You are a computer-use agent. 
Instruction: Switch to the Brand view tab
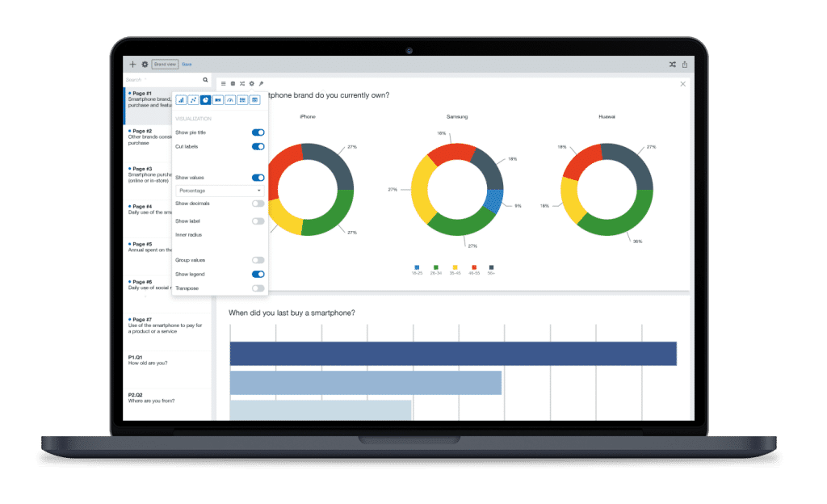pos(164,64)
